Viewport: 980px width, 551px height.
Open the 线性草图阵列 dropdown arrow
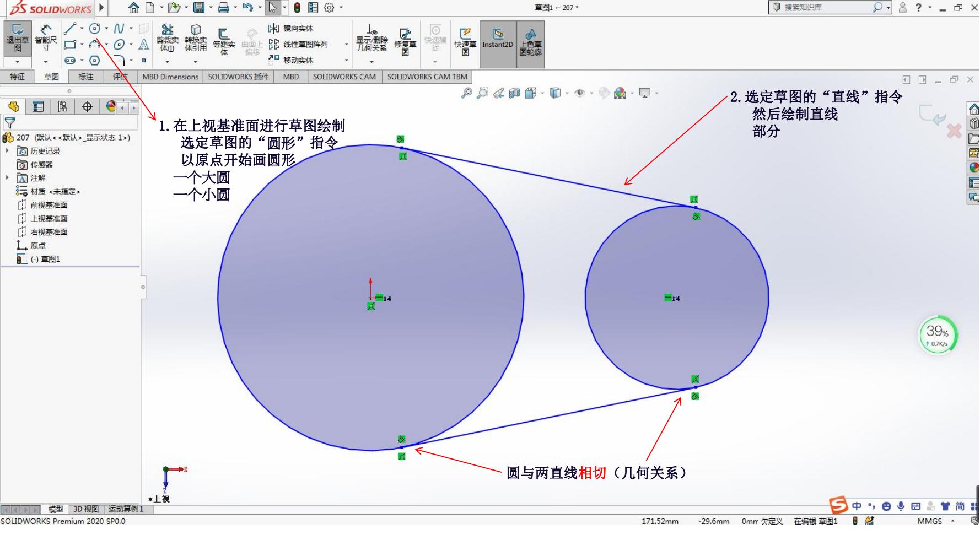pyautogui.click(x=347, y=44)
